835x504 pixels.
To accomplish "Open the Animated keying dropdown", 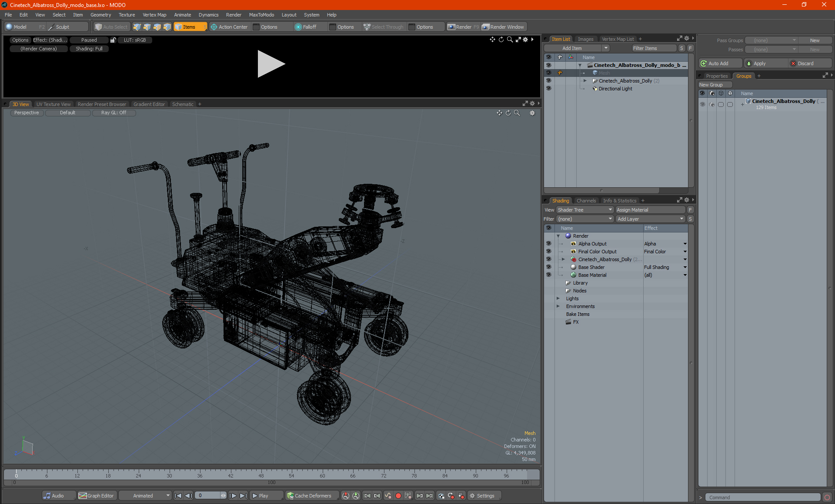I will pyautogui.click(x=145, y=496).
